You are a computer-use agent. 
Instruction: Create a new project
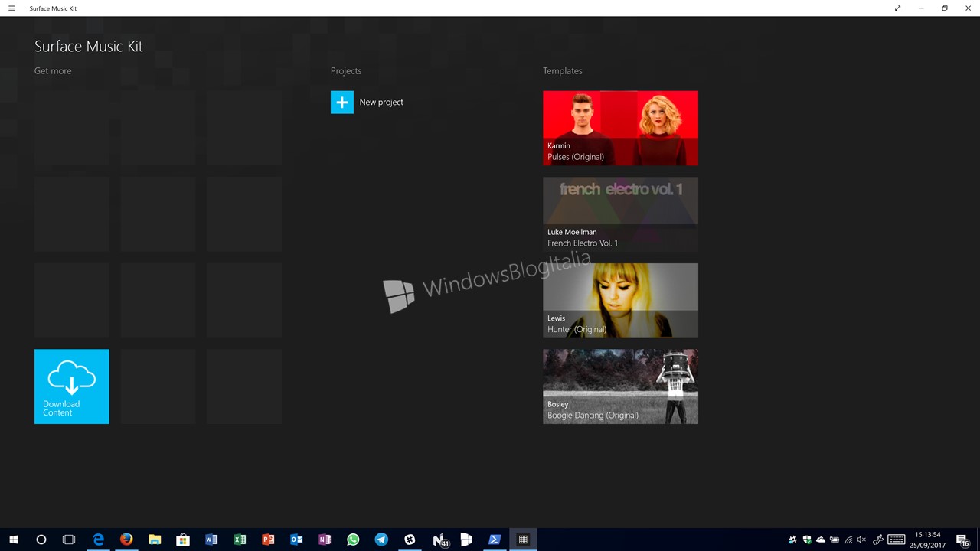(367, 102)
